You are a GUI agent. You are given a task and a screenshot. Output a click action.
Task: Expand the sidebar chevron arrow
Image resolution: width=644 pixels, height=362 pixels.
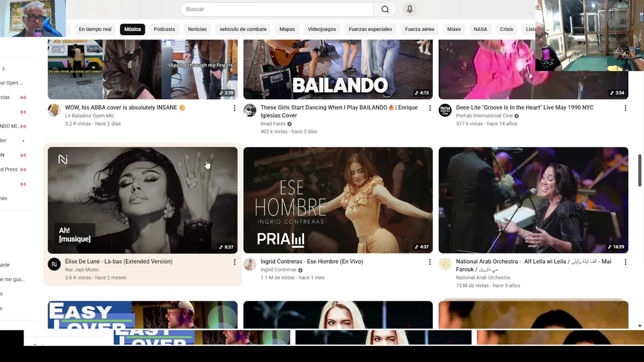[3, 68]
